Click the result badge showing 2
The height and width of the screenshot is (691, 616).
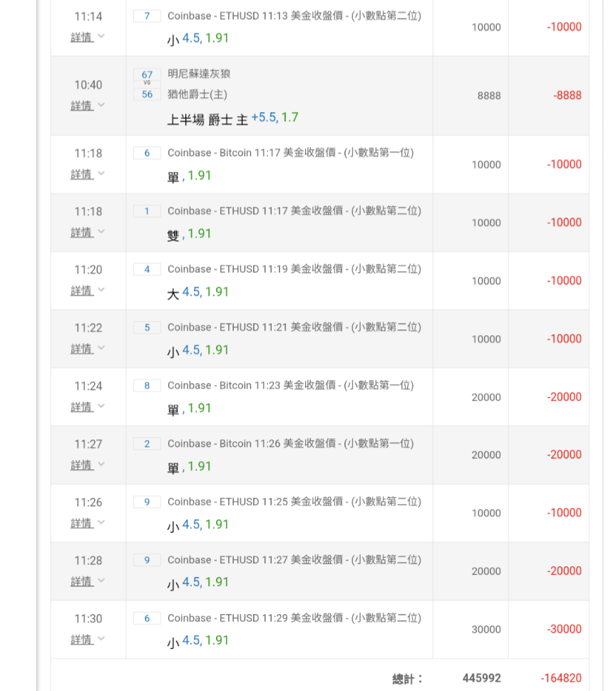[x=147, y=444]
